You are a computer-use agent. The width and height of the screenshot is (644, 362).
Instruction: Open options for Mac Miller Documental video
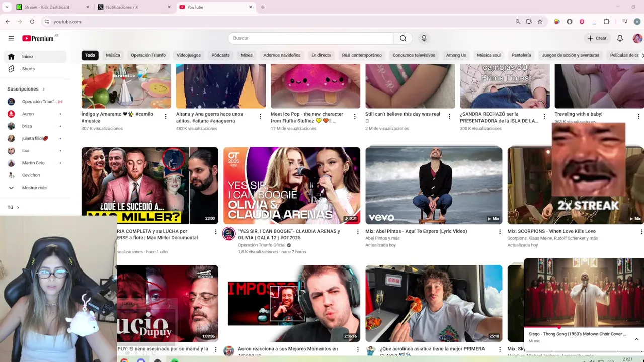pos(216,232)
